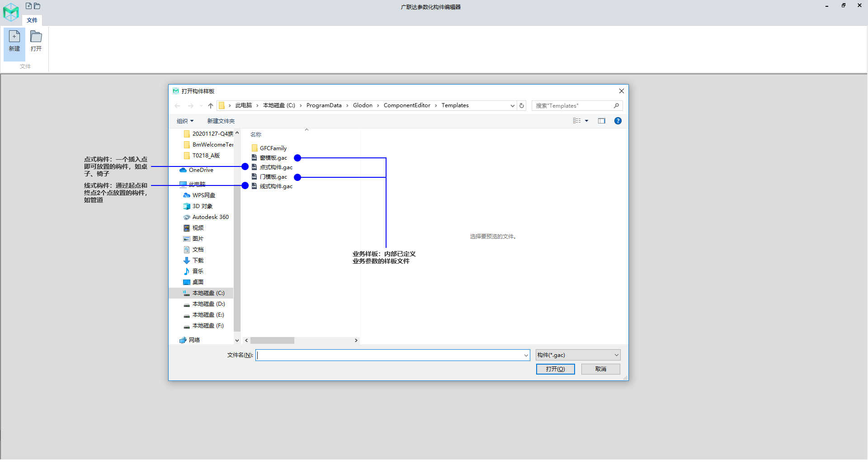Open the 组织 menu
The height and width of the screenshot is (470, 868).
pyautogui.click(x=185, y=121)
